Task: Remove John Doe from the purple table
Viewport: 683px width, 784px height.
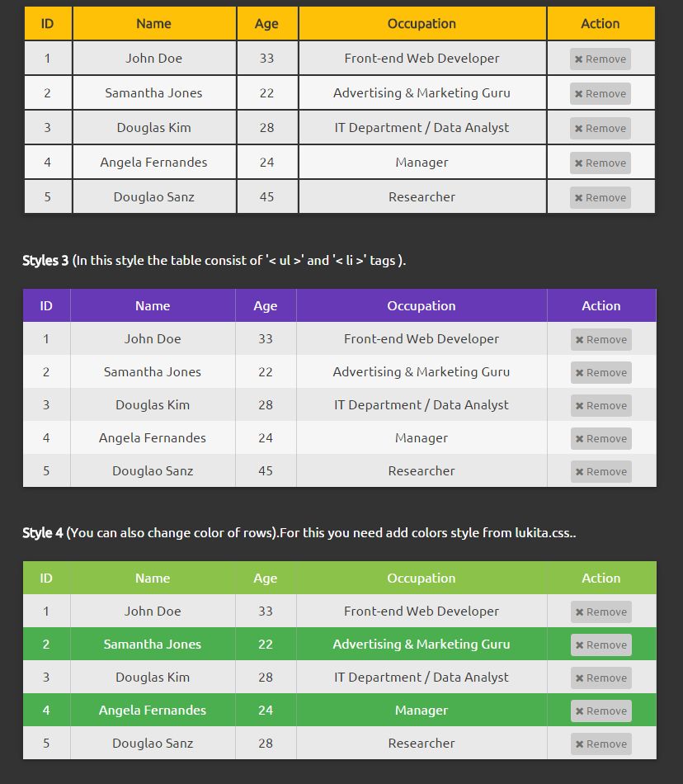Action: click(601, 339)
